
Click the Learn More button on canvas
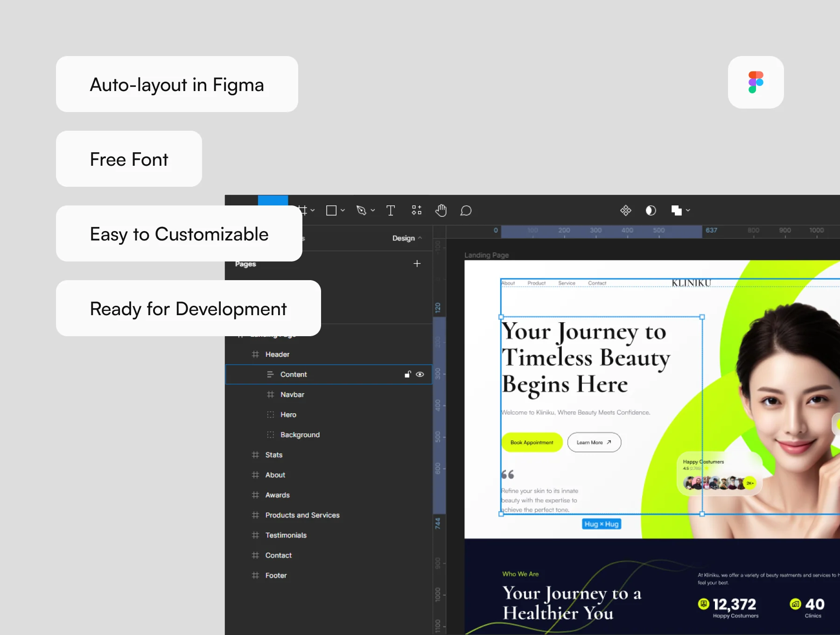point(594,442)
